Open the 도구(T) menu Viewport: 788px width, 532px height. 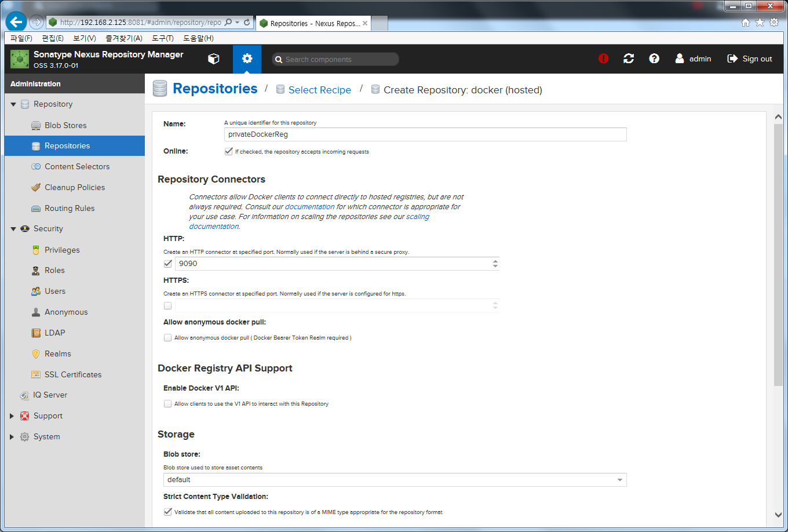(163, 38)
